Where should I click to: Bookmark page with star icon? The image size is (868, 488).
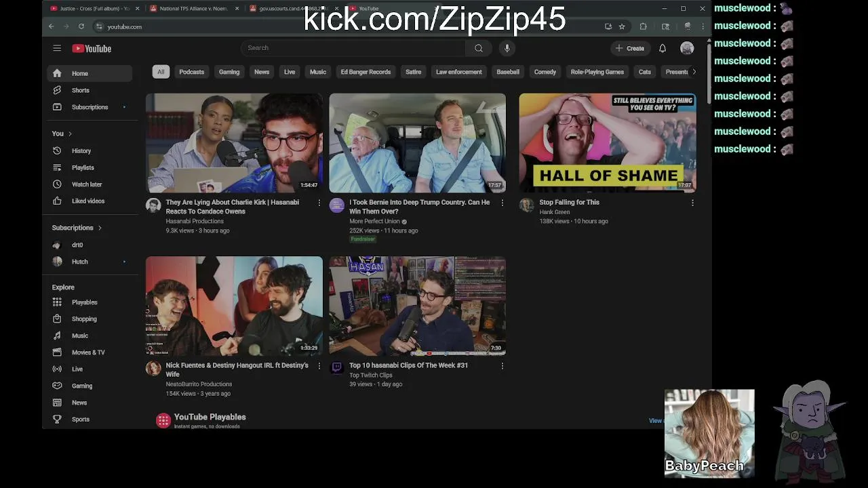pyautogui.click(x=622, y=26)
